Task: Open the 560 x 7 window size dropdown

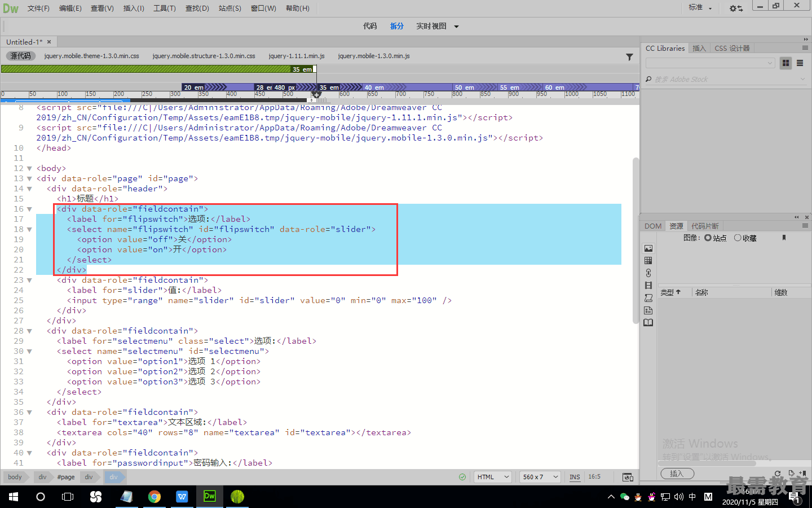Action: [x=540, y=477]
